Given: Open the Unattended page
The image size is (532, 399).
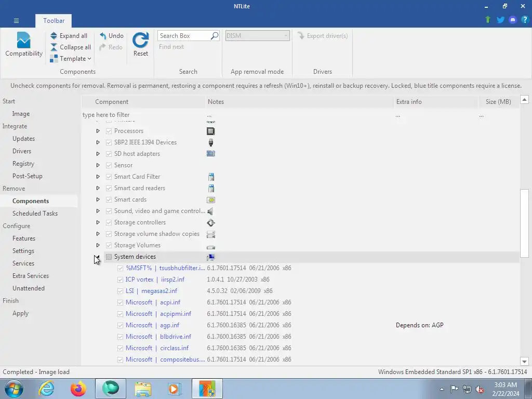Looking at the screenshot, I should (29, 288).
